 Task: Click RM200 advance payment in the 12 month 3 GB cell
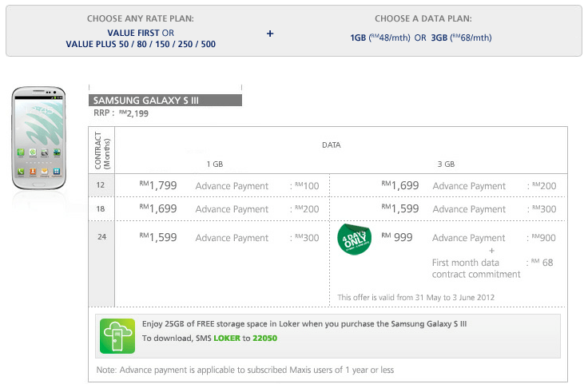tap(544, 186)
